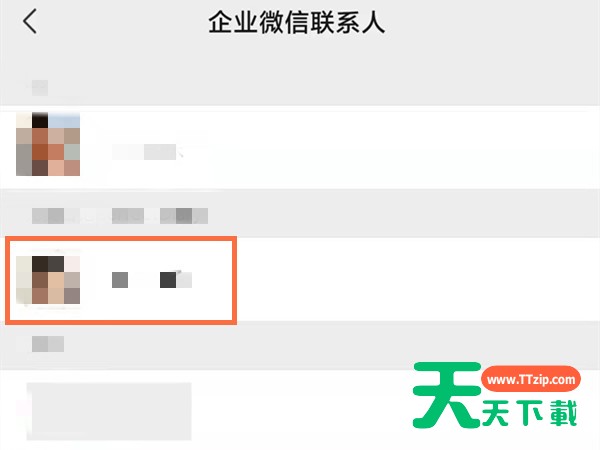Click the rightmost dark blur in the group label
Screen dimensions: 600x450
[x=184, y=216]
